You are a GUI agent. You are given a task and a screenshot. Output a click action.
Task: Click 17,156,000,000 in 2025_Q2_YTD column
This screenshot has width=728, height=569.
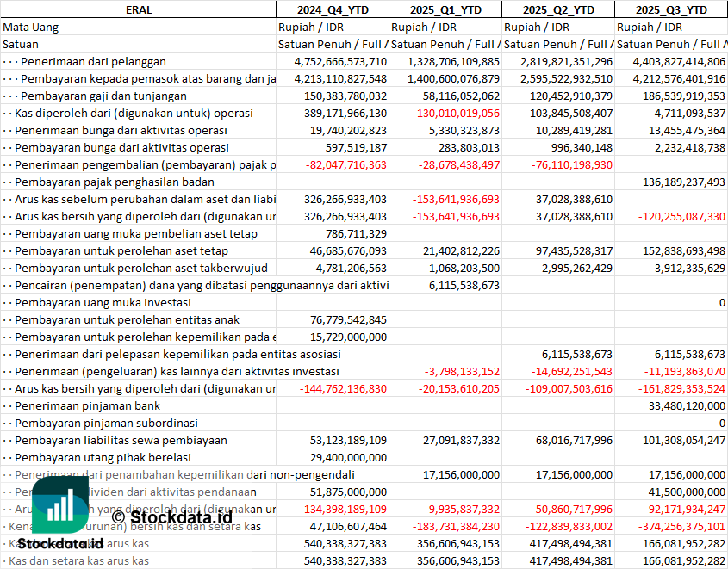click(x=574, y=474)
